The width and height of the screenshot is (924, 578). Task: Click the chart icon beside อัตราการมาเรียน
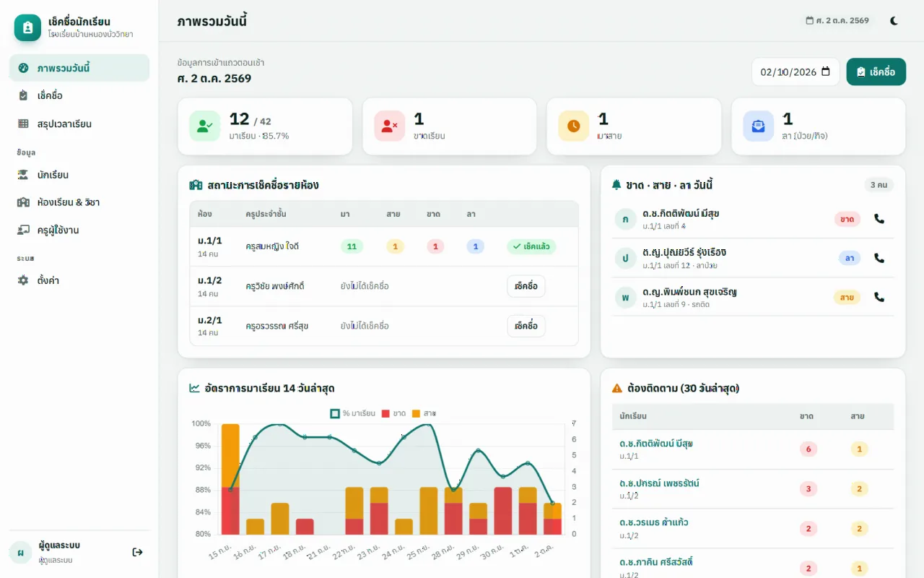[195, 388]
